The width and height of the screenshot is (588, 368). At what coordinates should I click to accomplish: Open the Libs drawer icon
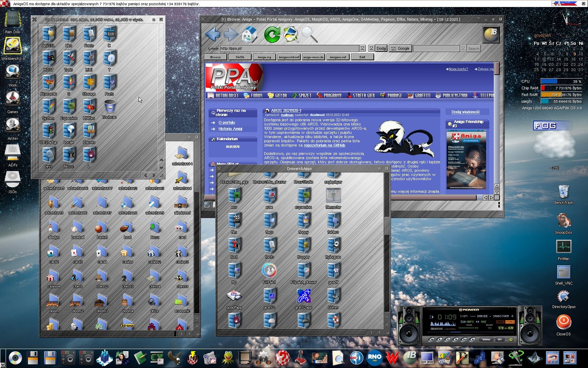click(x=69, y=37)
